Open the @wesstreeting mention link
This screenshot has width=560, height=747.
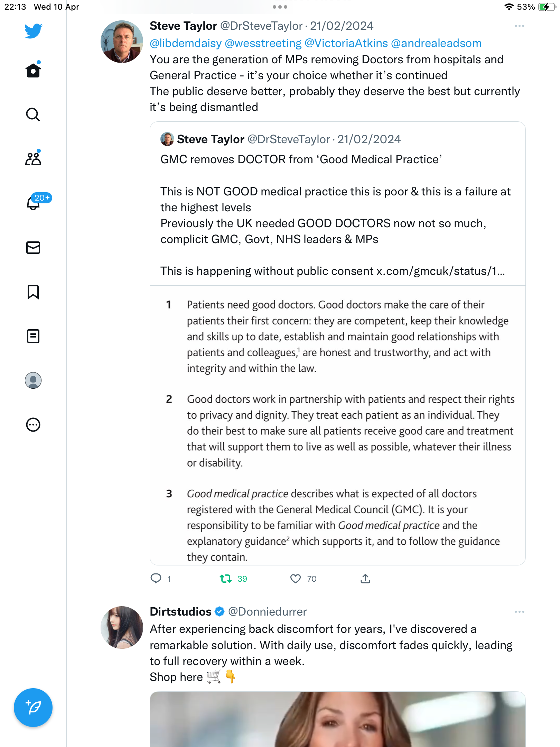(x=263, y=43)
